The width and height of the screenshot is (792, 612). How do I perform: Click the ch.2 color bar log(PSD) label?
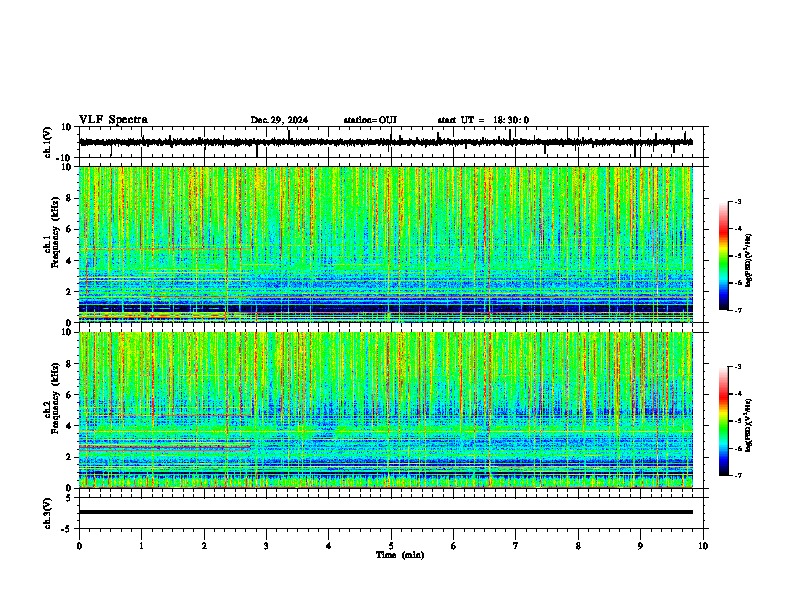click(x=749, y=425)
